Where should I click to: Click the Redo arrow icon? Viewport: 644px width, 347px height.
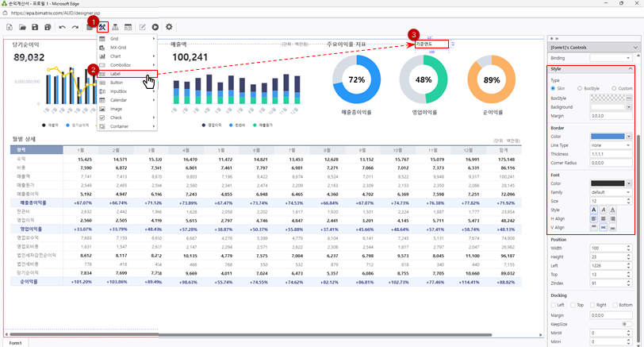click(75, 27)
